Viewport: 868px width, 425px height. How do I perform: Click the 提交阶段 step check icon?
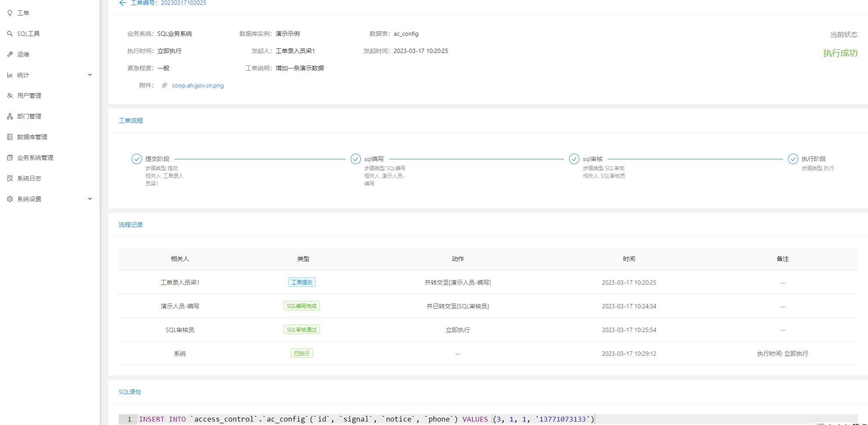(x=136, y=159)
